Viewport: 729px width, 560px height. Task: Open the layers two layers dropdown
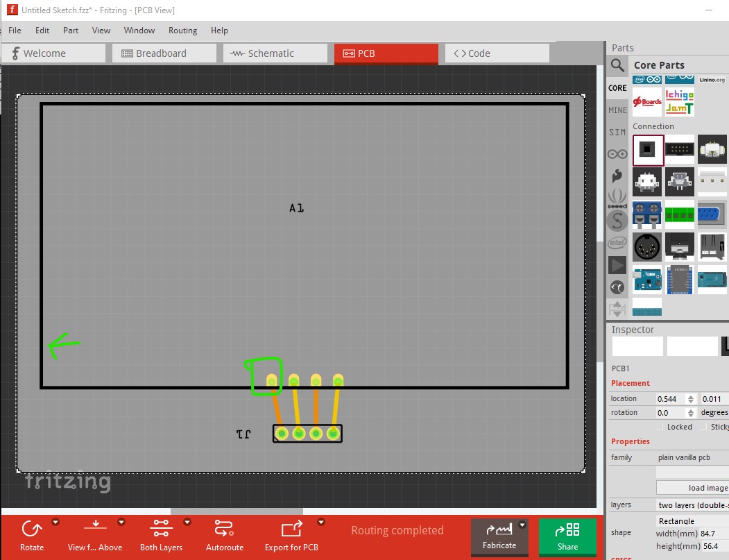[693, 505]
